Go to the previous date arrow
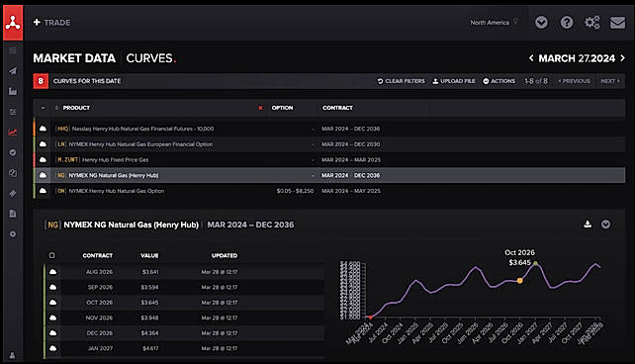The image size is (635, 364). coord(531,58)
